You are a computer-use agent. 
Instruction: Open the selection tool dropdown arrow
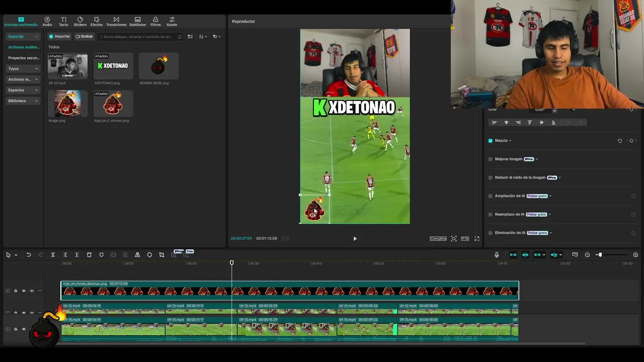coord(16,255)
